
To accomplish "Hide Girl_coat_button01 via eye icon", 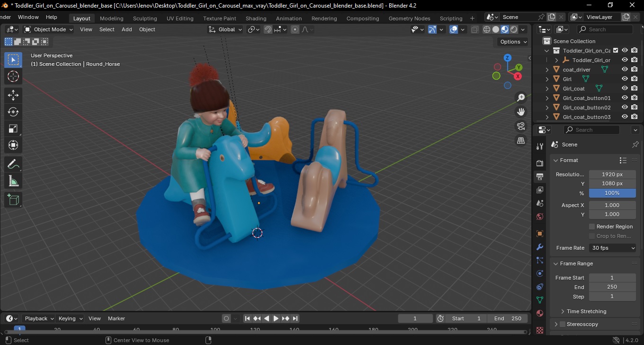I will click(625, 98).
